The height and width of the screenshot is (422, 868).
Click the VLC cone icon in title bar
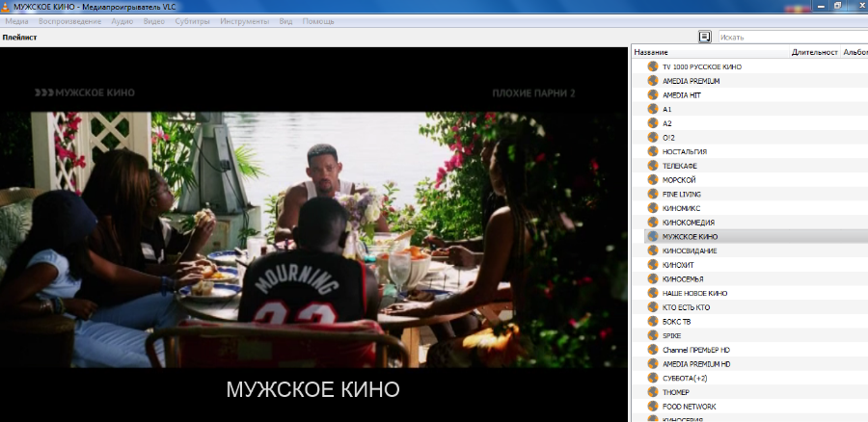[6, 6]
